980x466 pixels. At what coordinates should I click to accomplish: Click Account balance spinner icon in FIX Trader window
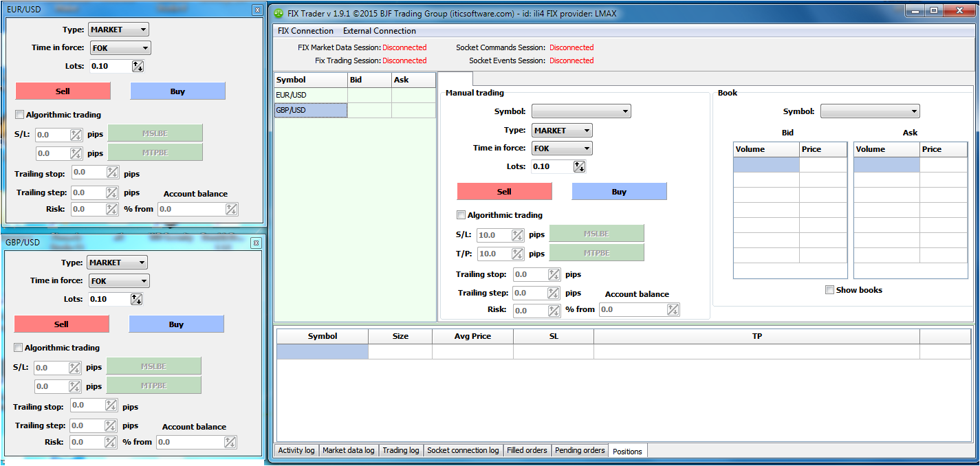(673, 310)
